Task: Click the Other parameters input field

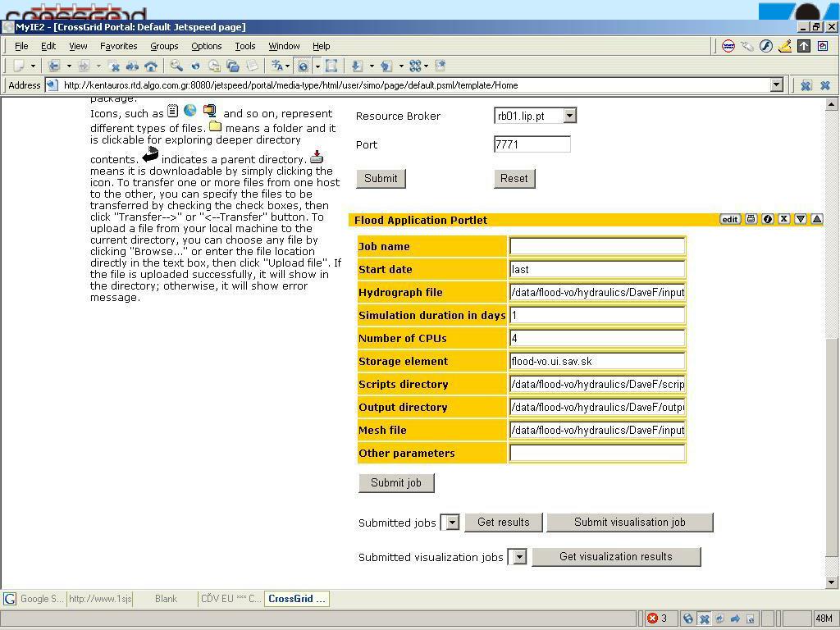Action: (x=597, y=453)
